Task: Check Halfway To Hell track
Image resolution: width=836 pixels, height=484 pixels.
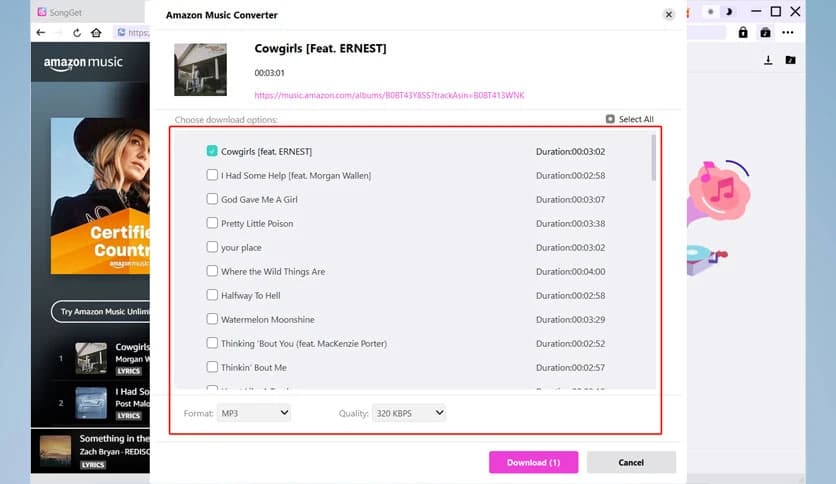Action: point(212,295)
